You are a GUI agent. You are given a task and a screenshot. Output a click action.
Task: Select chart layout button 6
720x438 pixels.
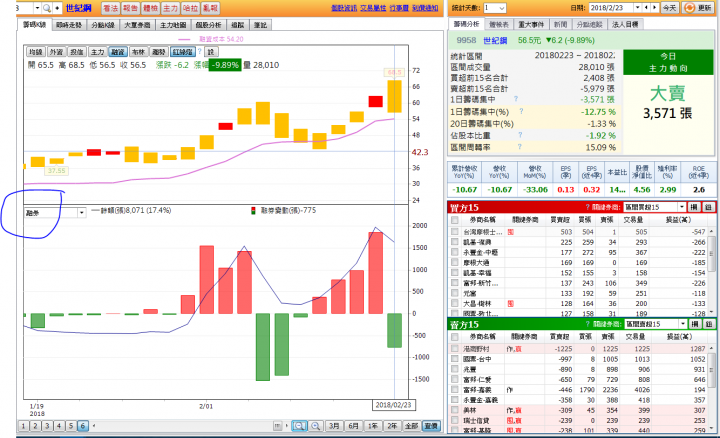(x=83, y=426)
